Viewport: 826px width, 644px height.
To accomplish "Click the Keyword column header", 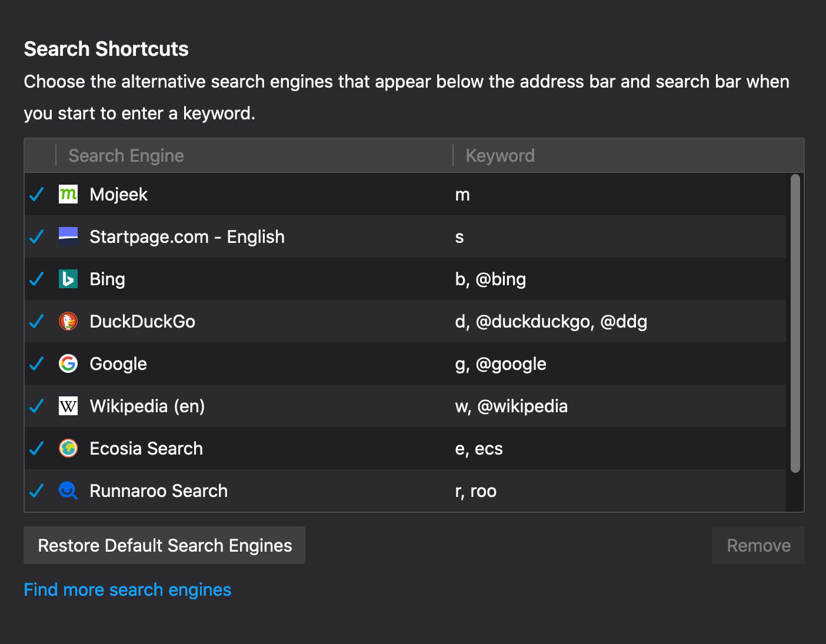I will point(628,155).
